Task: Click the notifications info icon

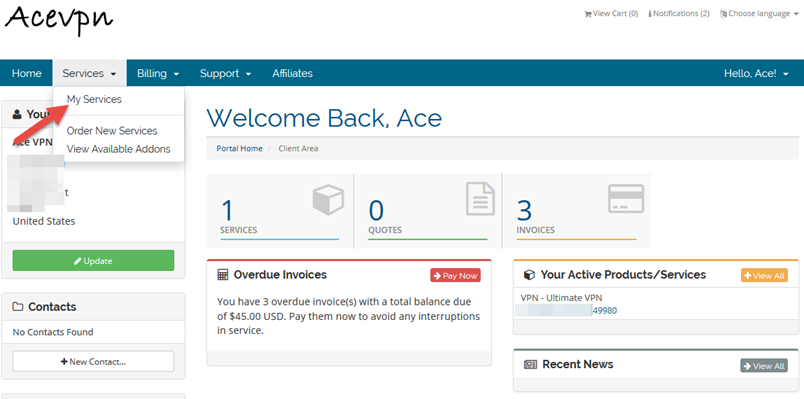Action: 650,14
